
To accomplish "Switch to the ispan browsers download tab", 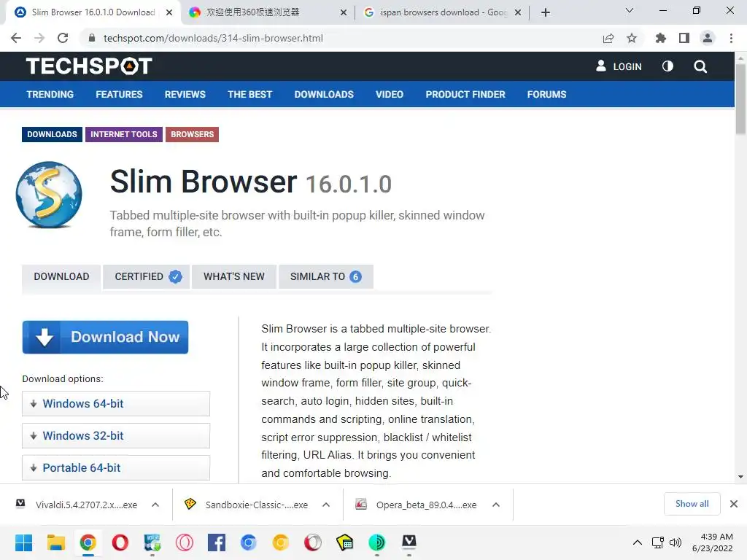I will coord(442,12).
